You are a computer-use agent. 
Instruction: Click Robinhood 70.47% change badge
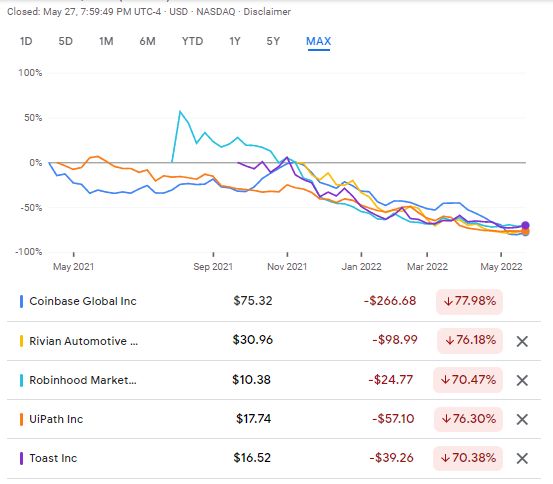468,380
